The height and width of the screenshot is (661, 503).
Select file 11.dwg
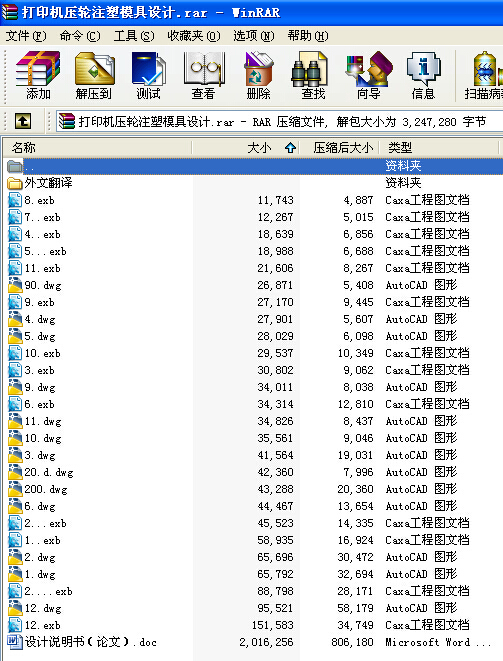[x=43, y=421]
